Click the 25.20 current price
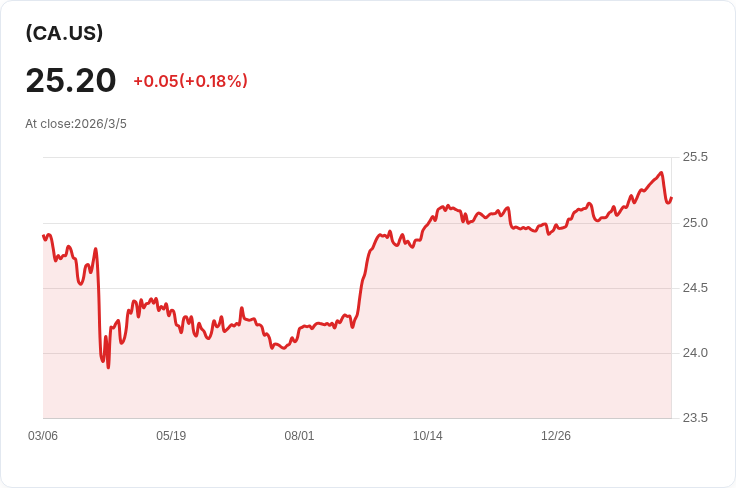Image resolution: width=736 pixels, height=488 pixels. (71, 81)
